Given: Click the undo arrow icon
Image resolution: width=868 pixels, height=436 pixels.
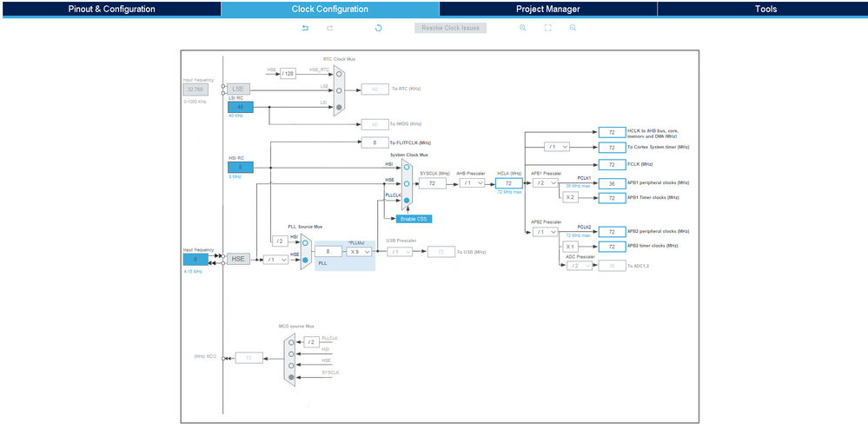Looking at the screenshot, I should pyautogui.click(x=305, y=28).
